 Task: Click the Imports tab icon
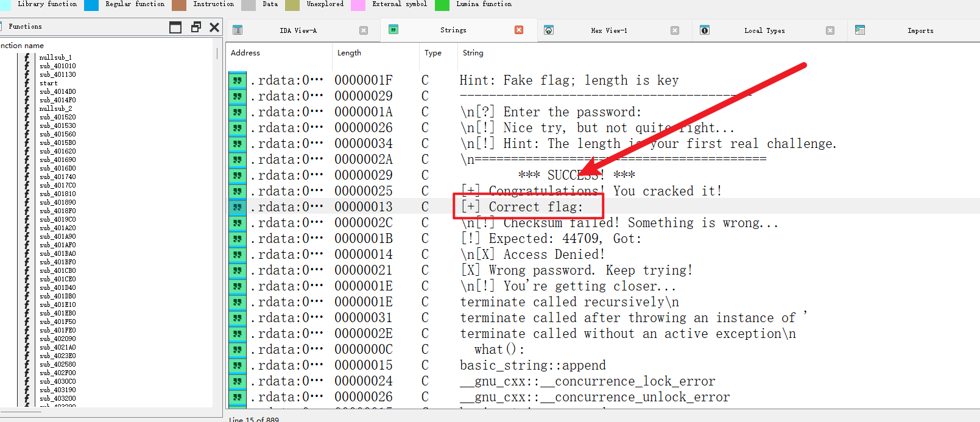point(860,30)
